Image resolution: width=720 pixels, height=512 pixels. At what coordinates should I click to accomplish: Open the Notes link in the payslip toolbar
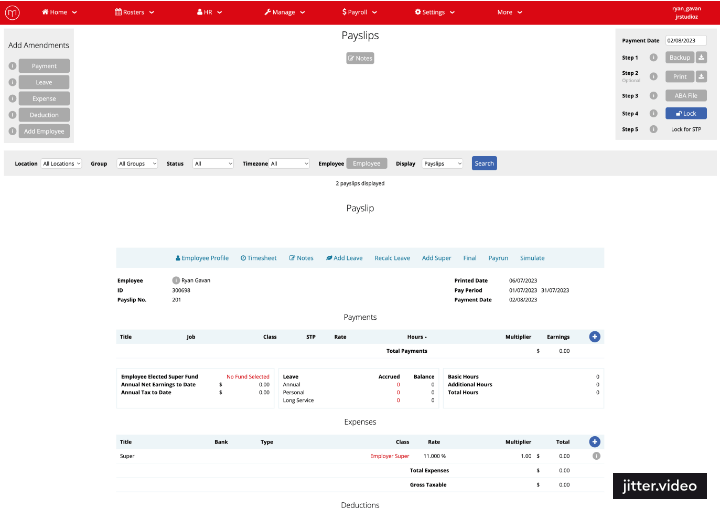(x=301, y=258)
